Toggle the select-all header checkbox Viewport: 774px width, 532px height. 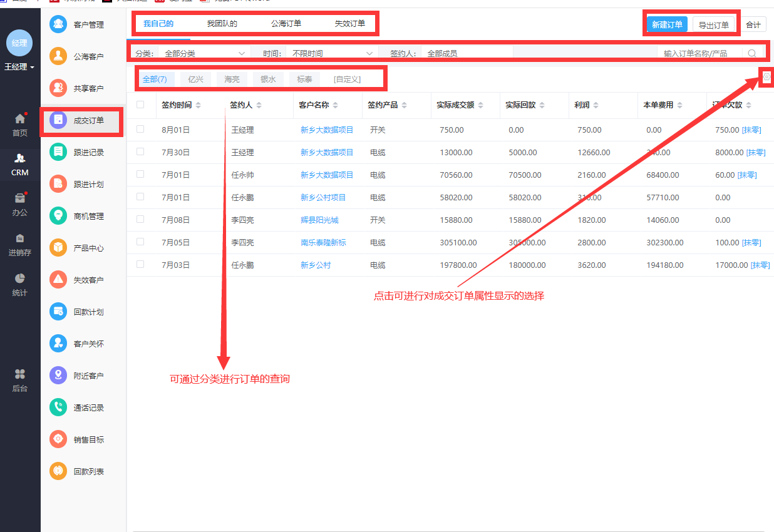(x=140, y=105)
